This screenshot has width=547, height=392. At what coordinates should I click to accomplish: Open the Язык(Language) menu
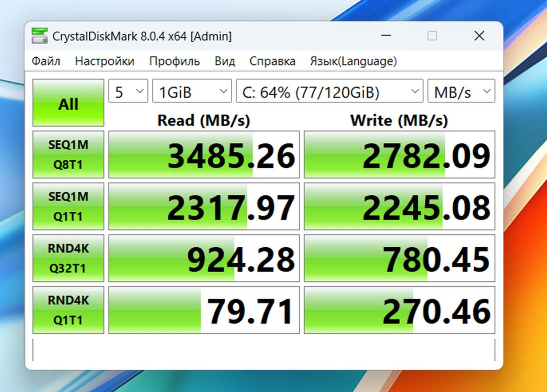353,61
